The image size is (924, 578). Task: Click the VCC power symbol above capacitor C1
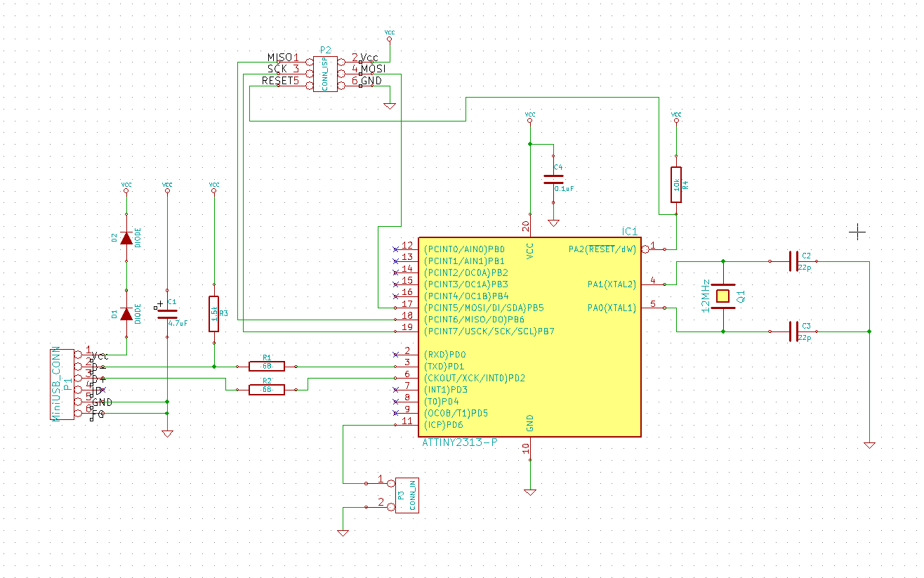pyautogui.click(x=167, y=187)
